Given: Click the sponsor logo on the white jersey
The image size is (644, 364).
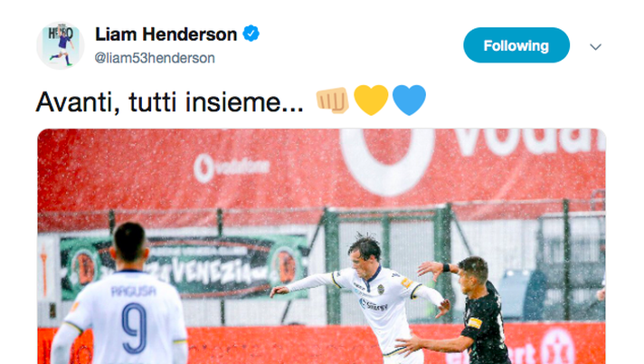Looking at the screenshot, I should pyautogui.click(x=374, y=305).
